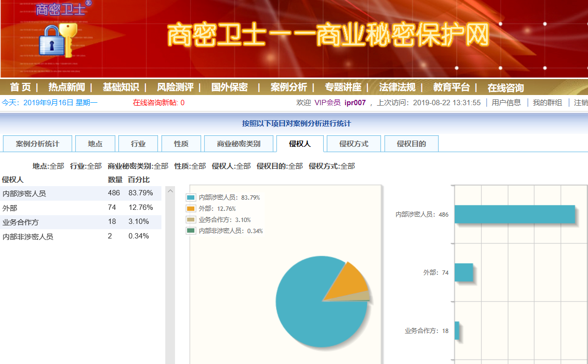Select 内部非涉密人员 row in table

tap(80, 237)
